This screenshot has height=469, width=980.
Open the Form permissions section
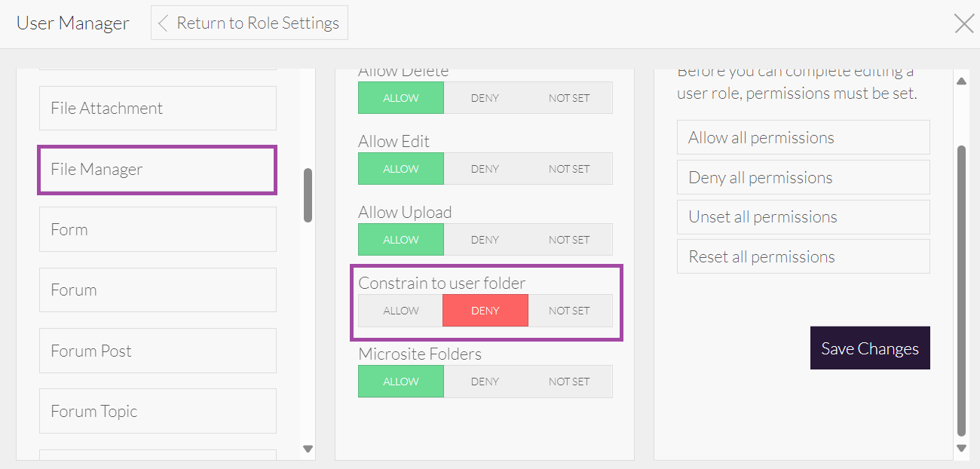[x=157, y=229]
